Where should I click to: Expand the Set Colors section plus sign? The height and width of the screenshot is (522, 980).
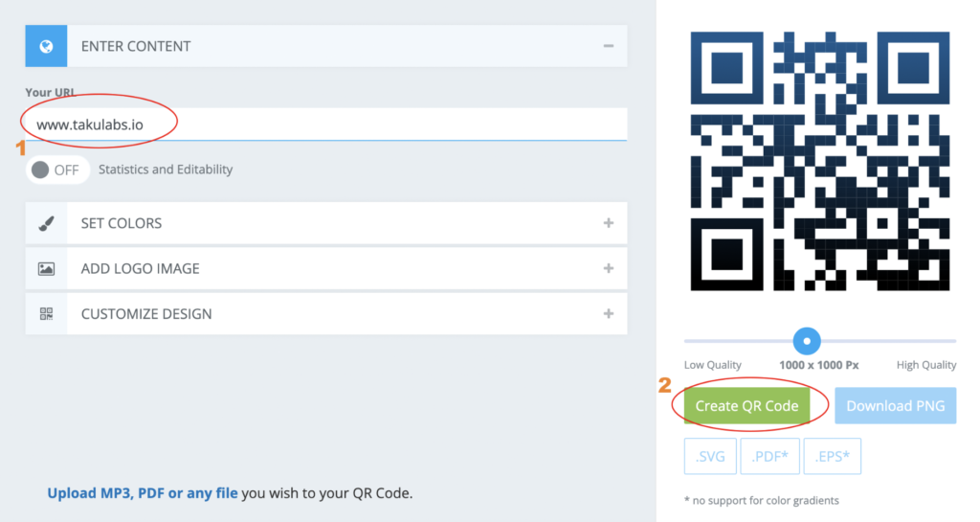coord(608,223)
